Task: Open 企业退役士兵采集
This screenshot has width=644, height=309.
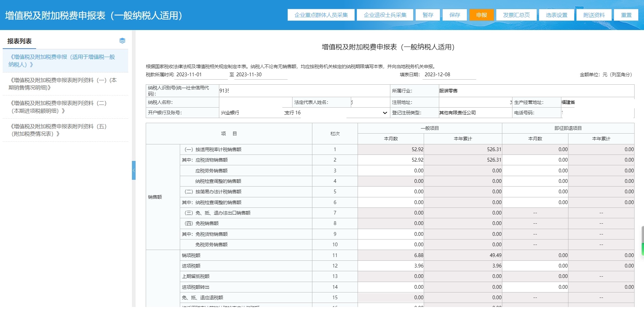Action: (x=385, y=15)
